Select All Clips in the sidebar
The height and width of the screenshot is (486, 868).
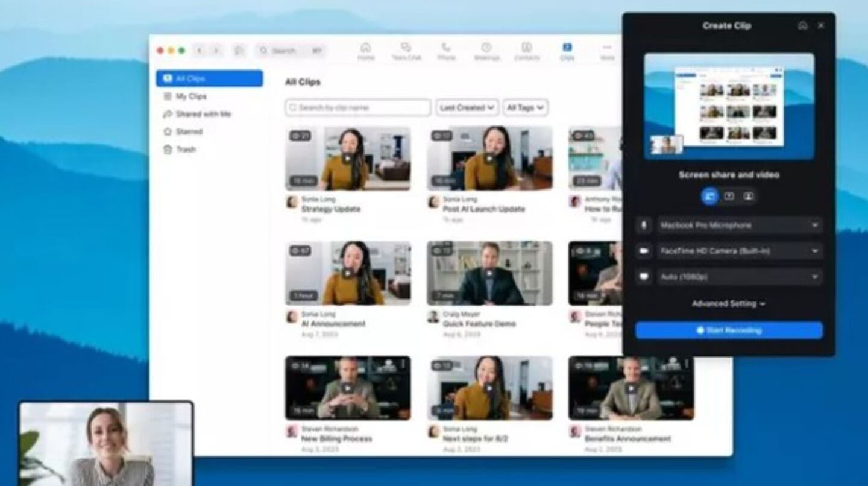click(209, 78)
